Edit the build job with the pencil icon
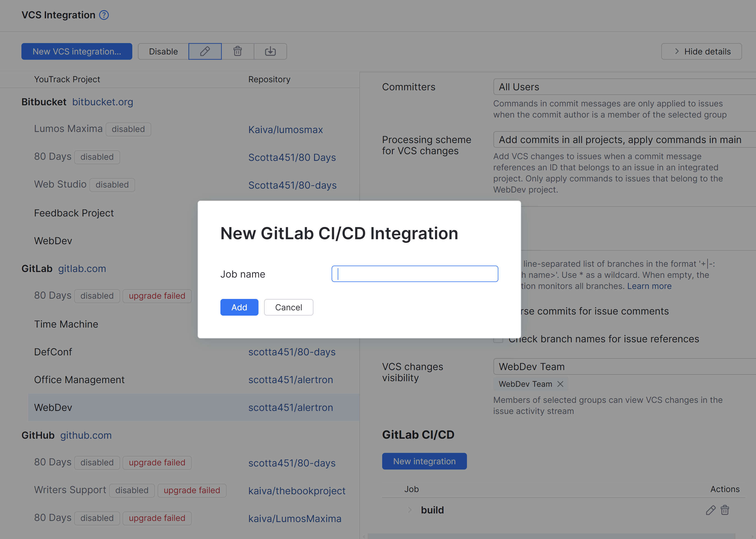This screenshot has height=539, width=756. [710, 510]
